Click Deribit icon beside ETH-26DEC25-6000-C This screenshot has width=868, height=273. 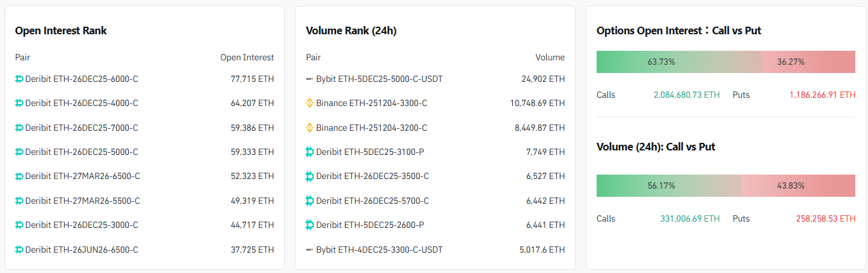tap(19, 79)
